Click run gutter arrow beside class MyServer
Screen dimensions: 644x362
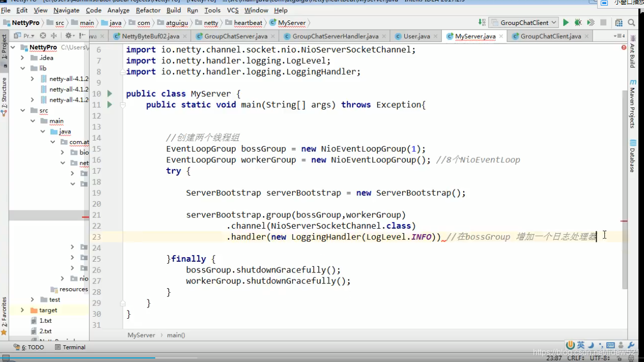[109, 94]
